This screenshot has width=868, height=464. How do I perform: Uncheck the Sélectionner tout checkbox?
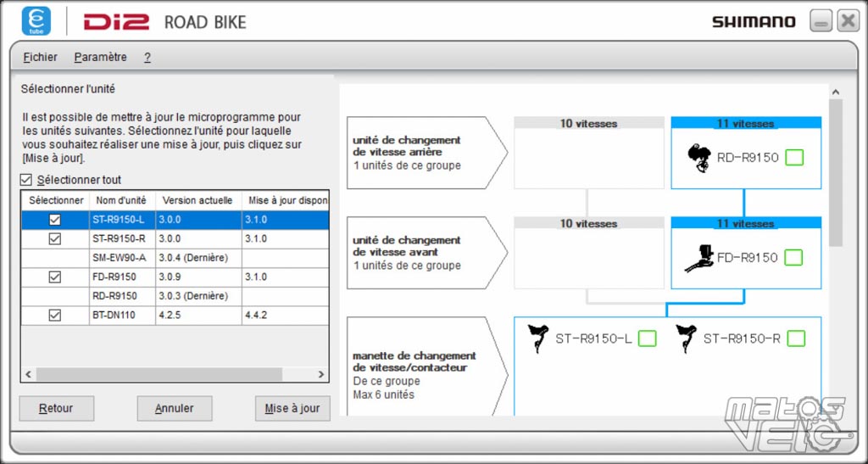(26, 180)
